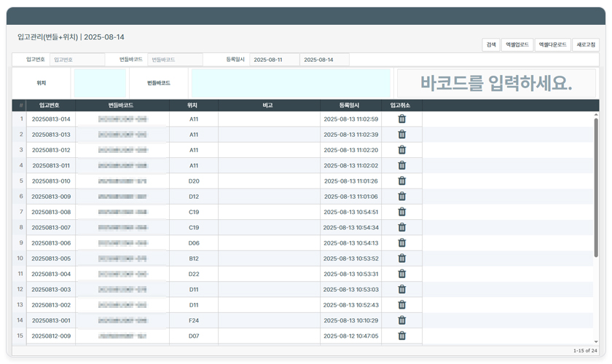Click trash icon in row 20250813-011

(x=401, y=165)
